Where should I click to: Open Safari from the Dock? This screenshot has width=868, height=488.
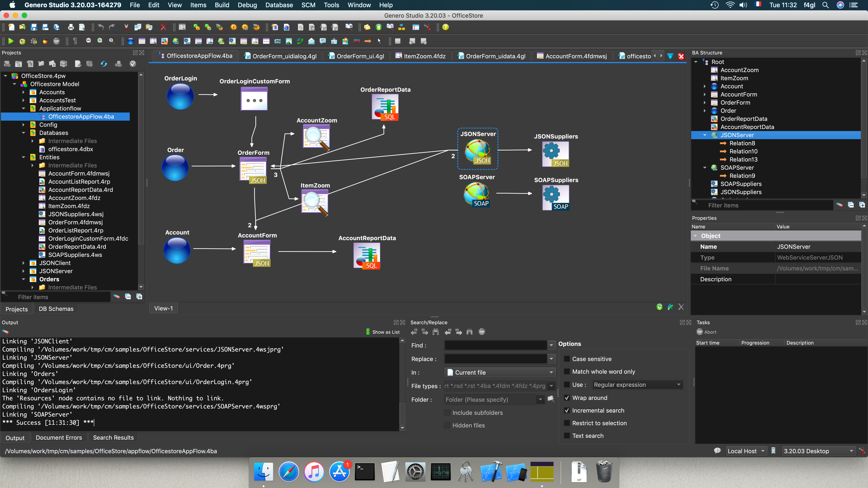[x=289, y=472]
